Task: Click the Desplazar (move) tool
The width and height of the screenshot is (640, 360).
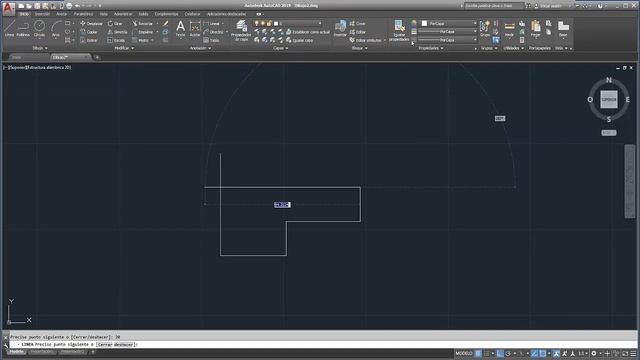Action: [91, 24]
